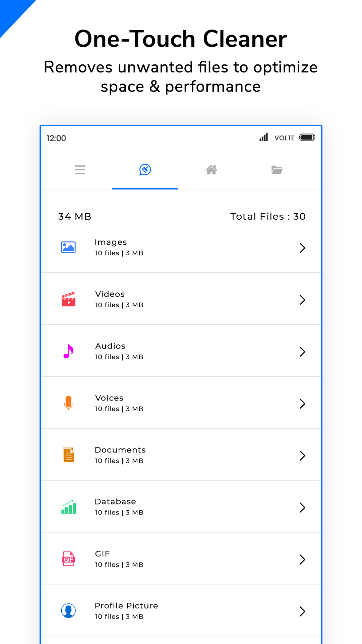362x644 pixels.
Task: Tap the Documents file icon
Action: pos(68,455)
